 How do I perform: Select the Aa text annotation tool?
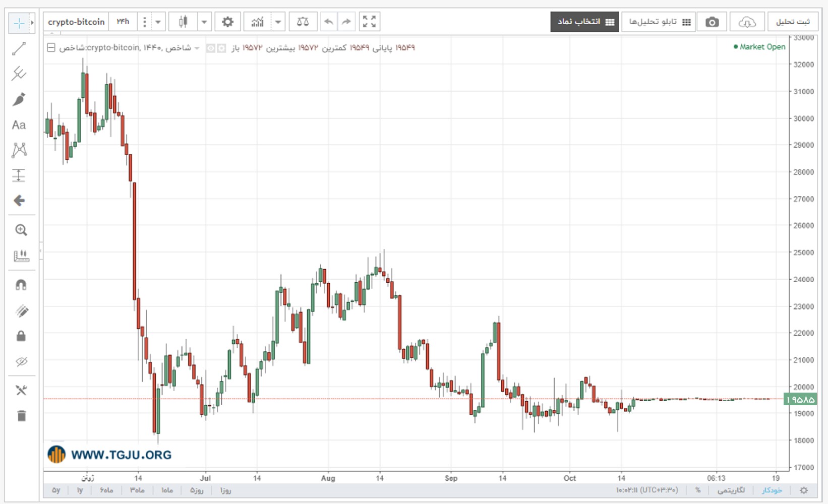click(x=19, y=124)
